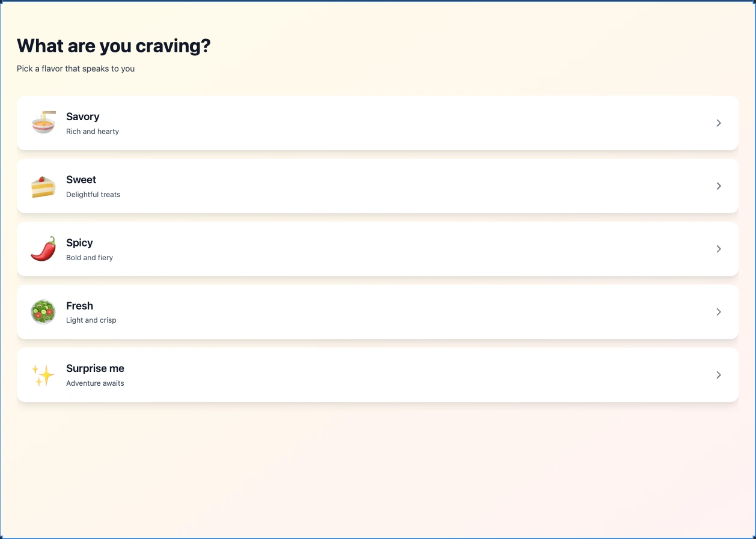Expand the Savory option chevron arrow
756x539 pixels.
tap(719, 123)
